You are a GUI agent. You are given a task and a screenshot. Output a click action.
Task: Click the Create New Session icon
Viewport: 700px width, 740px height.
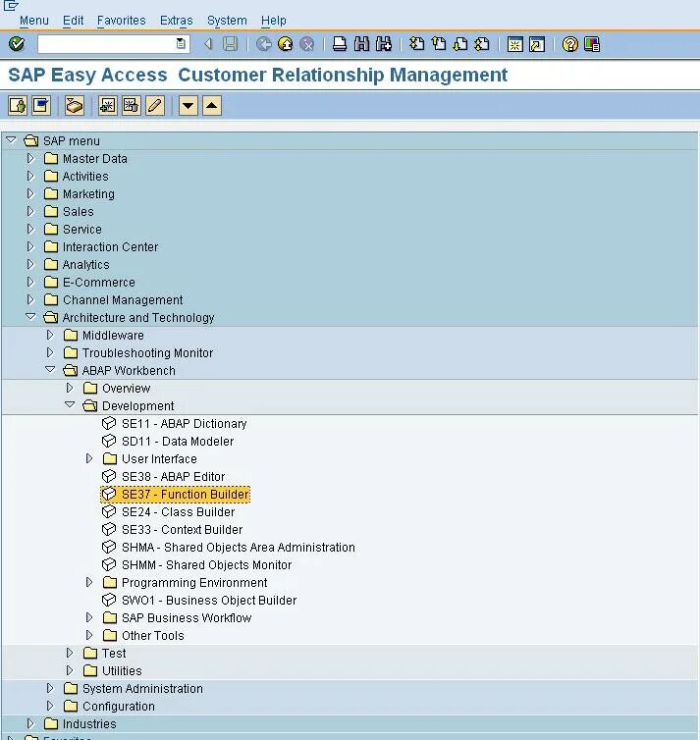point(515,44)
